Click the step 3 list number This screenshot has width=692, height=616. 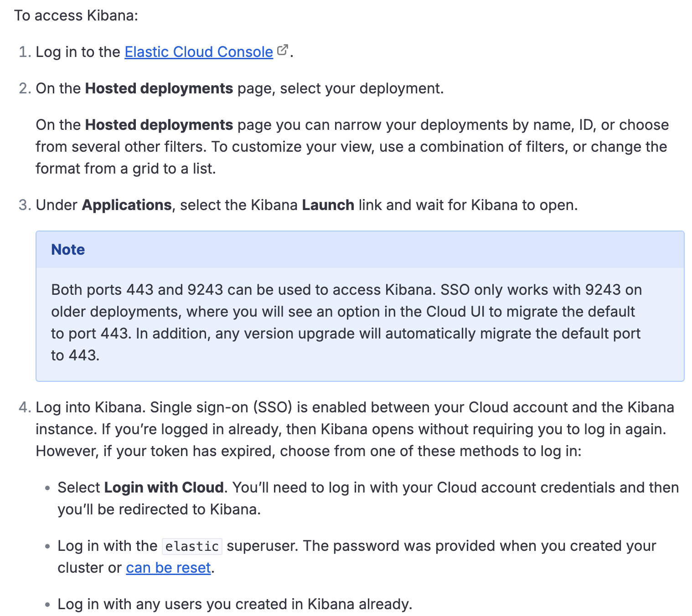click(x=25, y=205)
